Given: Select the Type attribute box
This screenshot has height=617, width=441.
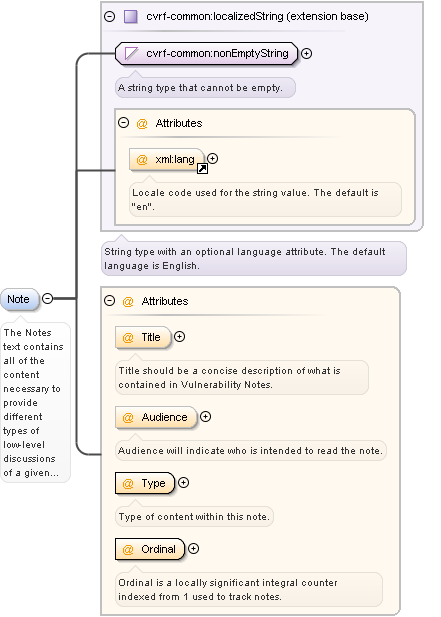Looking at the screenshot, I should click(x=144, y=483).
